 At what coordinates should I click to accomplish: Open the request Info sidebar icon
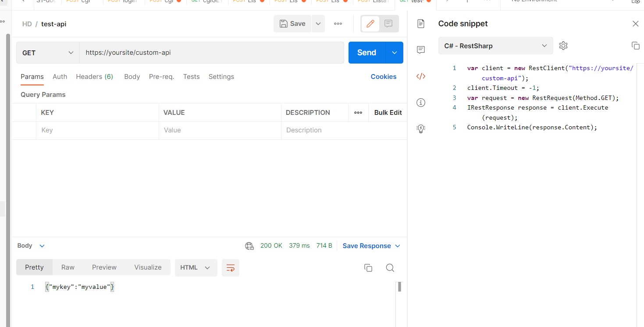tap(421, 103)
